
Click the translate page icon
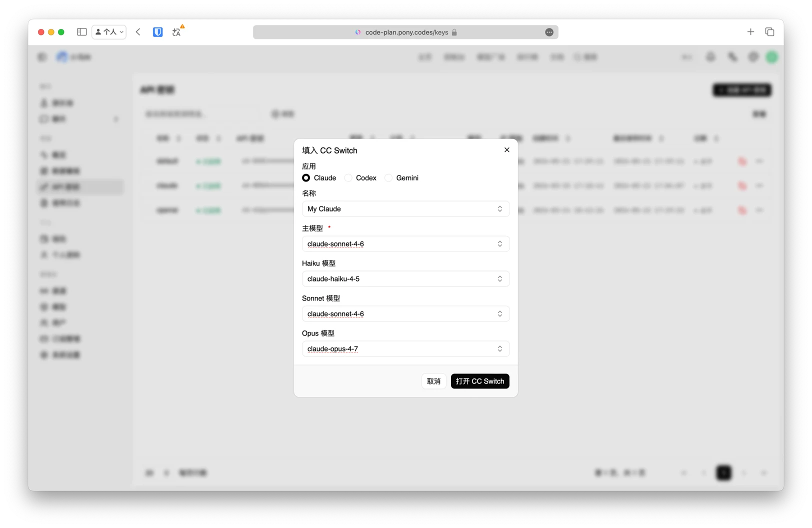[x=177, y=31]
